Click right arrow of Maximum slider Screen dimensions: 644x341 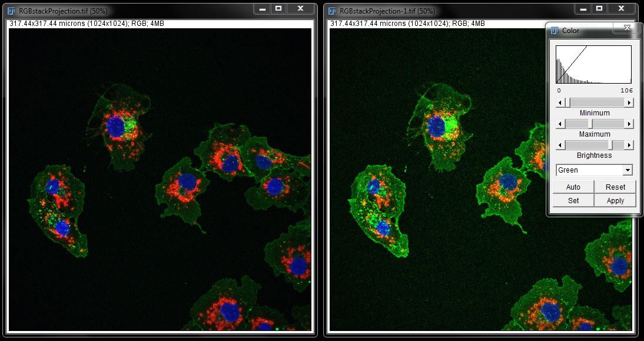click(x=629, y=124)
